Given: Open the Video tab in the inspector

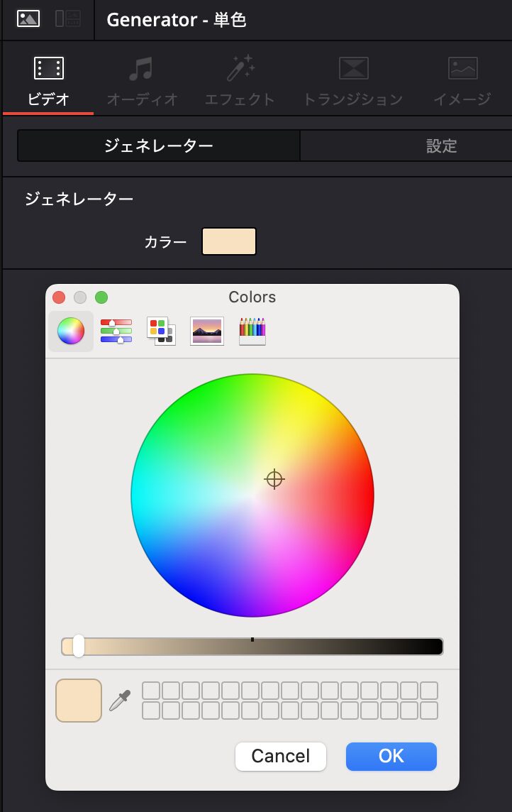Looking at the screenshot, I should coord(49,82).
